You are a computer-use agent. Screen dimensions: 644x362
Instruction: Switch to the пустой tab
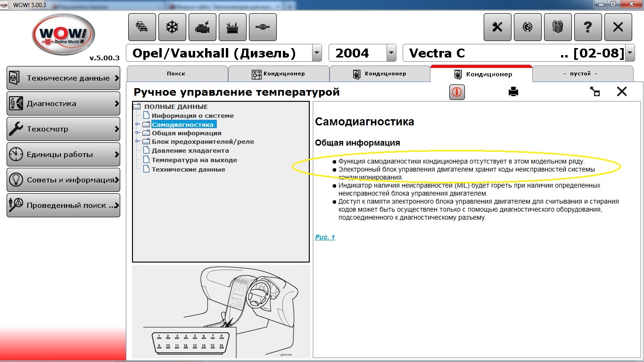pyautogui.click(x=583, y=74)
